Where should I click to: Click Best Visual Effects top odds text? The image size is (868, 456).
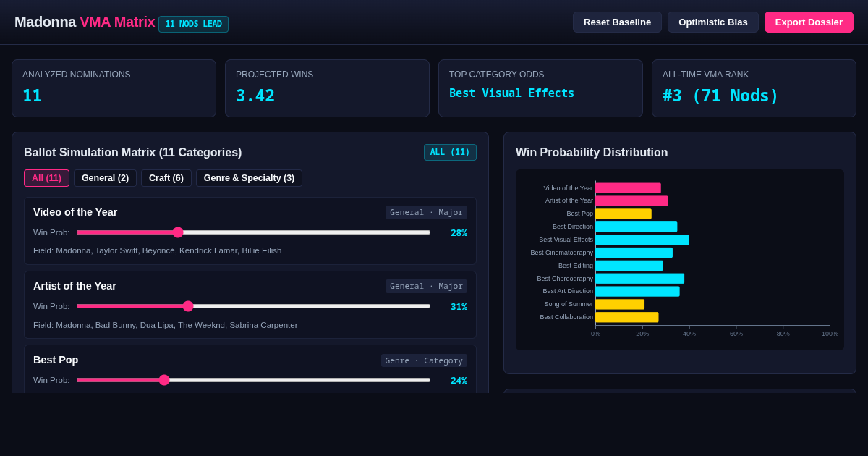(x=511, y=93)
